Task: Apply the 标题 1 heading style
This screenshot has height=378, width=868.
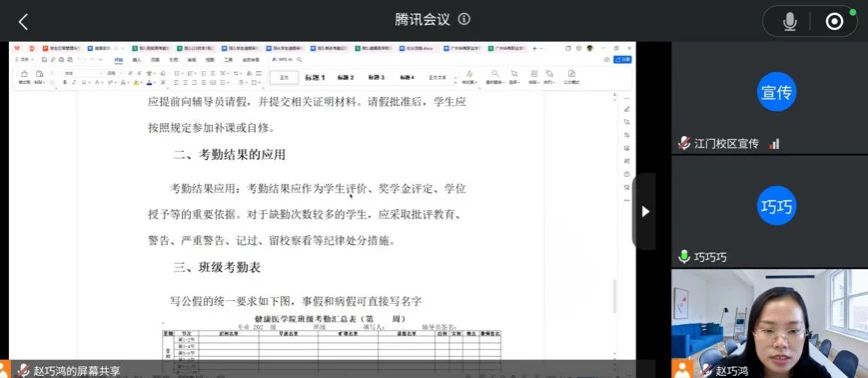Action: [x=314, y=77]
